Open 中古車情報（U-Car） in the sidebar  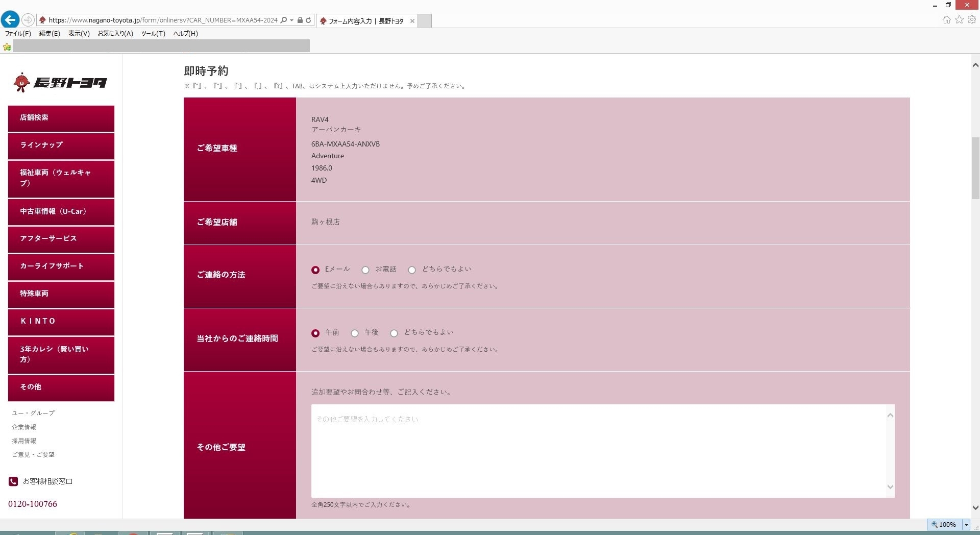[61, 212]
